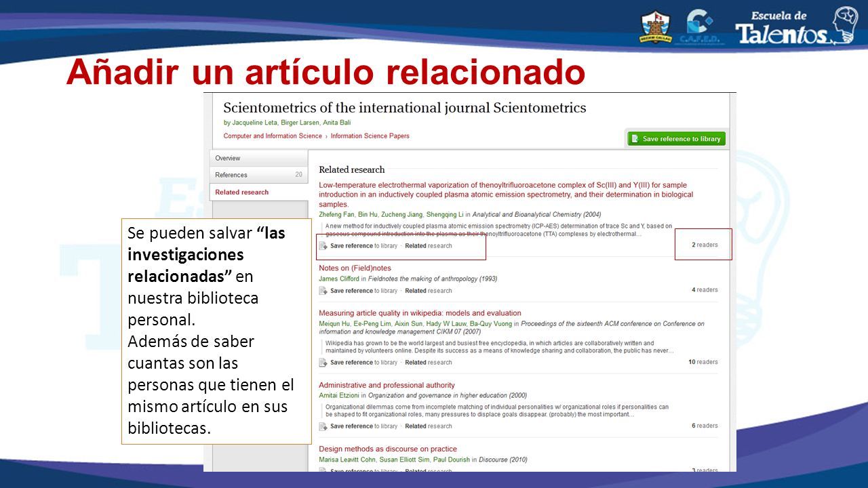Click author Zhefeng Fan
868x488 pixels.
click(338, 215)
